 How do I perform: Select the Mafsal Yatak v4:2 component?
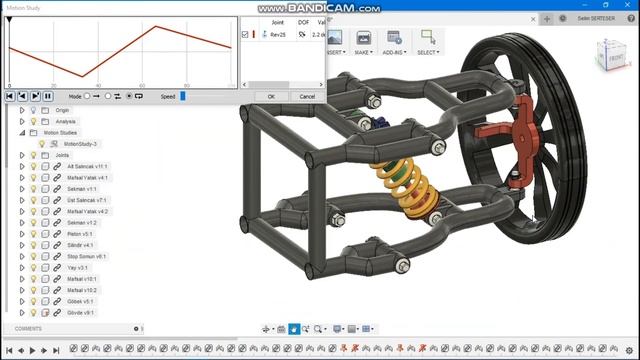click(x=87, y=211)
